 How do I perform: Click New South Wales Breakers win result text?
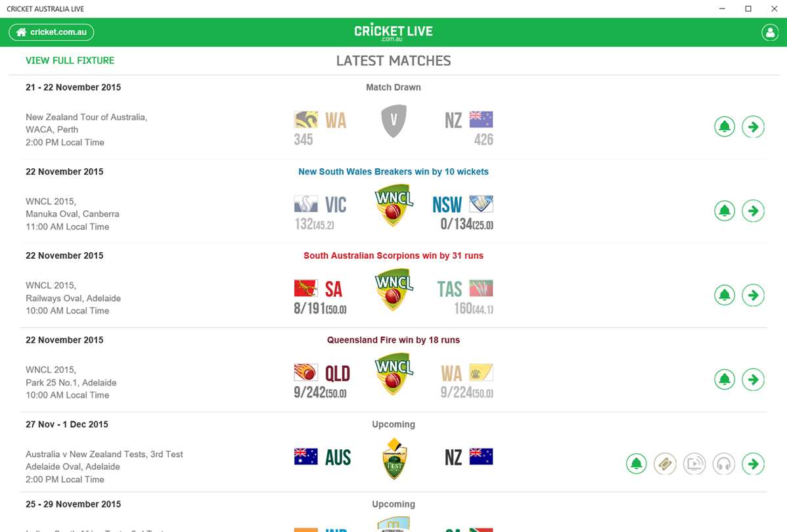393,171
